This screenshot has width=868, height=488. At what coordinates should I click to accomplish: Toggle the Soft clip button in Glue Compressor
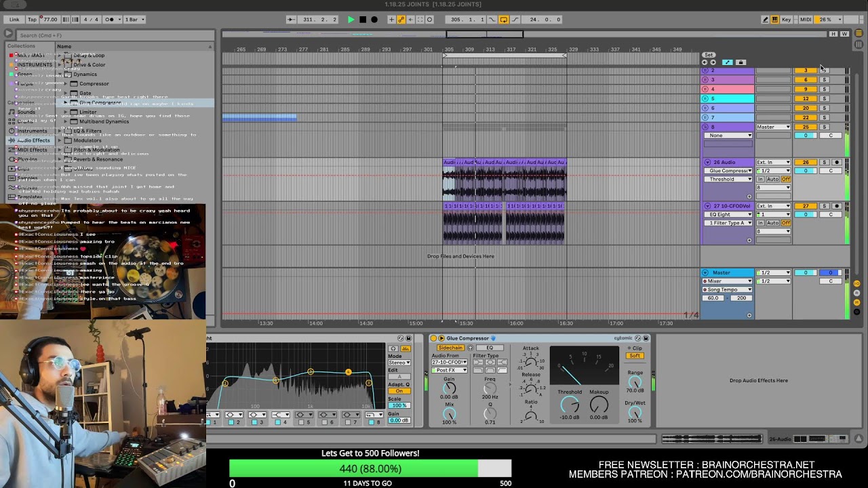point(635,356)
